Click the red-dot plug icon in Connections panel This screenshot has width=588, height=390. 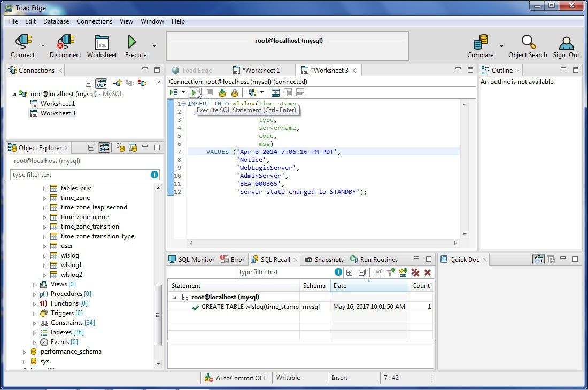[142, 83]
